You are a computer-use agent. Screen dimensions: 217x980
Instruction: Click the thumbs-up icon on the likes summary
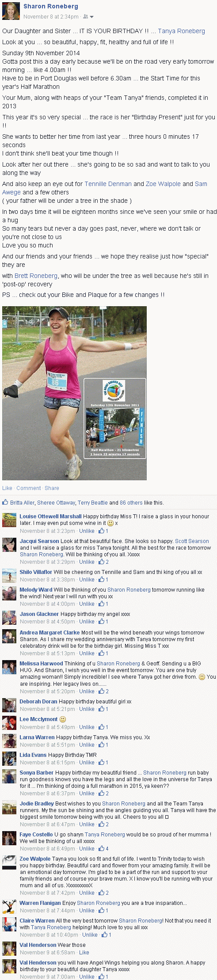[5, 502]
